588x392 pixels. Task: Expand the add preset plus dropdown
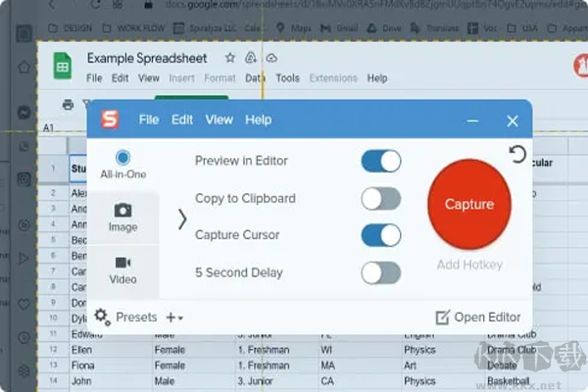click(x=174, y=318)
